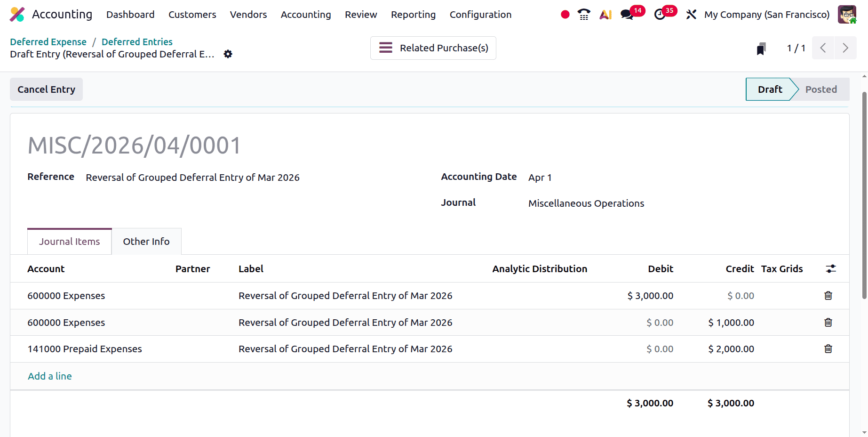
Task: Go to the next record arrow
Action: pyautogui.click(x=845, y=48)
